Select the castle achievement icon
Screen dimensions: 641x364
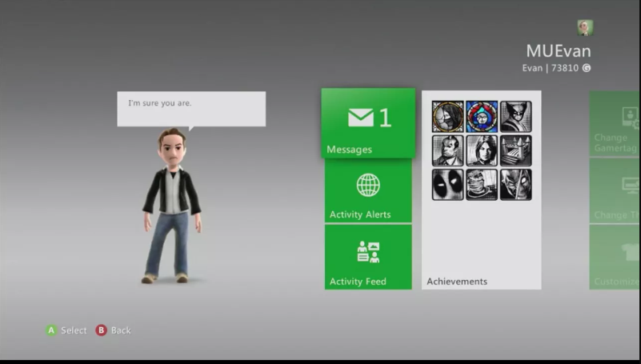click(x=516, y=150)
